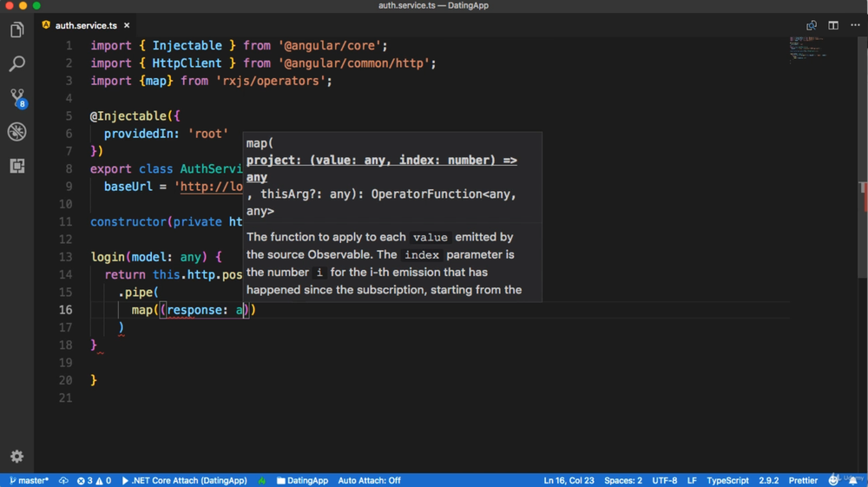Click line number 16 in gutter
This screenshot has width=868, height=487.
tap(65, 310)
